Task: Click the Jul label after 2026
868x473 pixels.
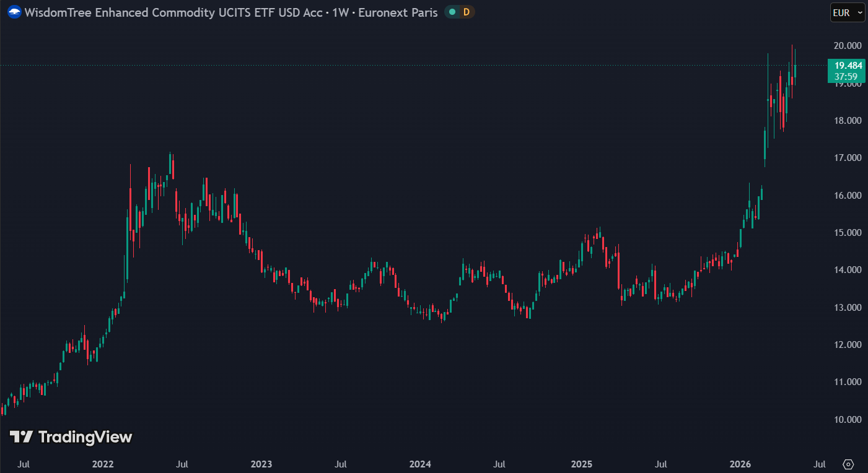Action: [820, 464]
